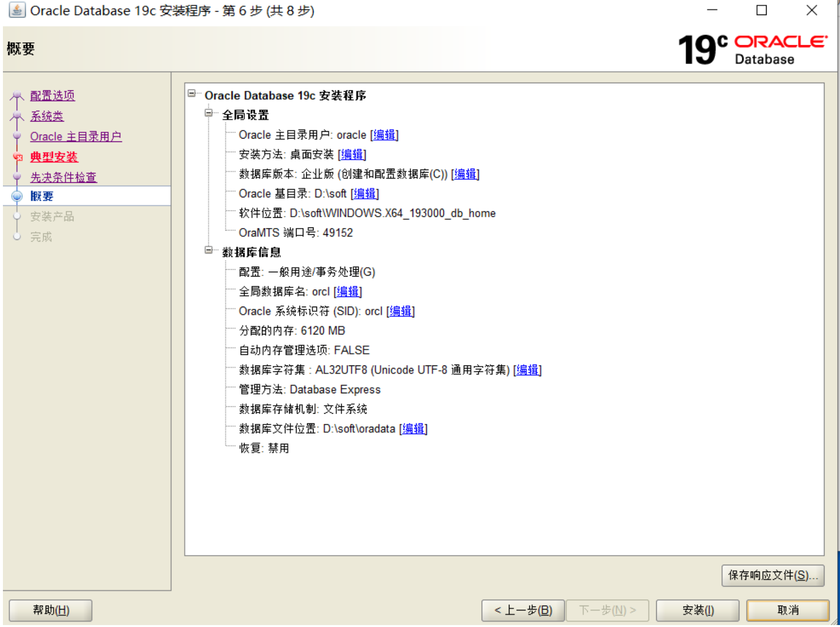Select the 概要 step in sidebar

coord(42,196)
